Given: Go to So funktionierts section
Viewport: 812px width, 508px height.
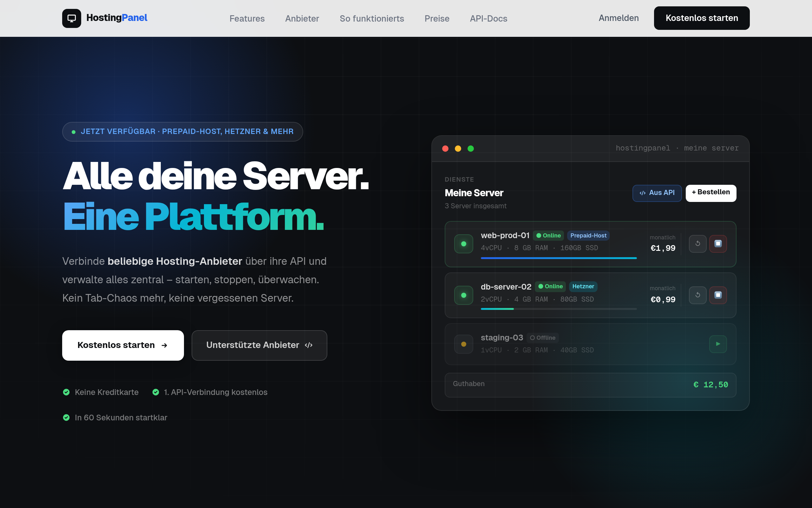Looking at the screenshot, I should point(372,18).
